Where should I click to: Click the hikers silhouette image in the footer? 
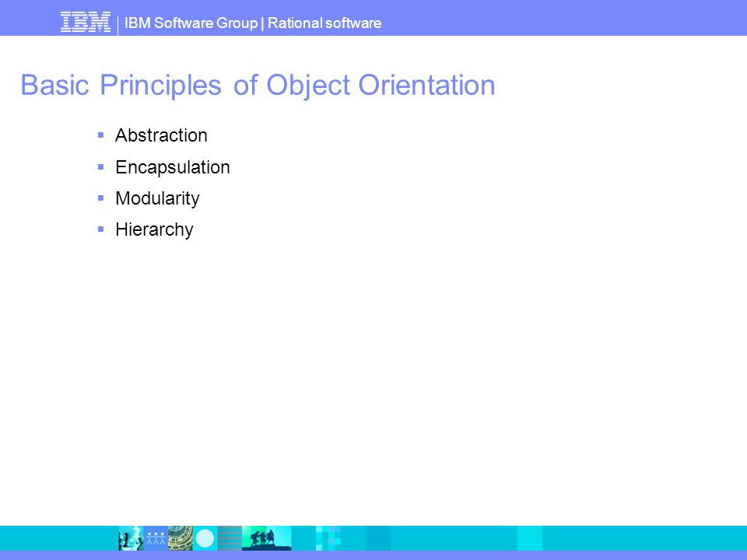[266, 538]
